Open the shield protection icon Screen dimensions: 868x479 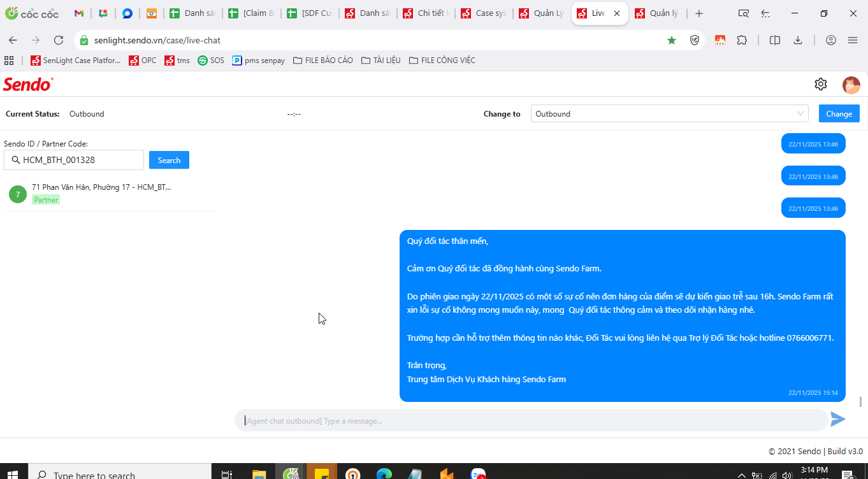pos(695,40)
